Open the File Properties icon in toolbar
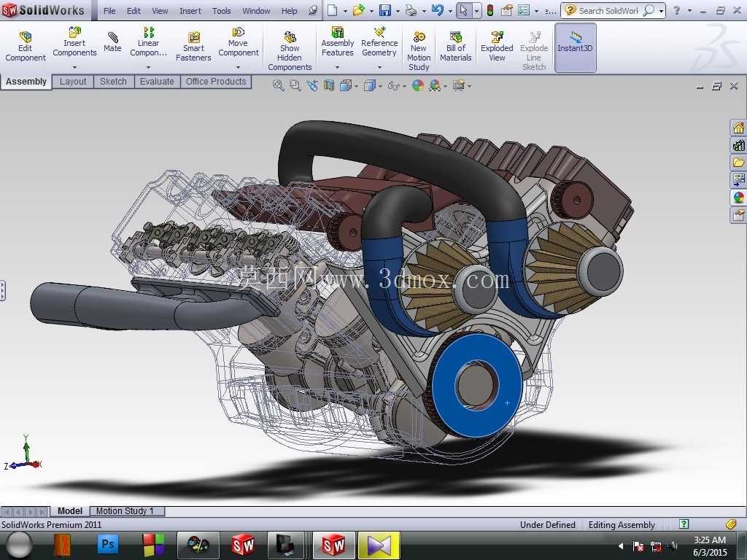The height and width of the screenshot is (560, 747). pyautogui.click(x=507, y=10)
